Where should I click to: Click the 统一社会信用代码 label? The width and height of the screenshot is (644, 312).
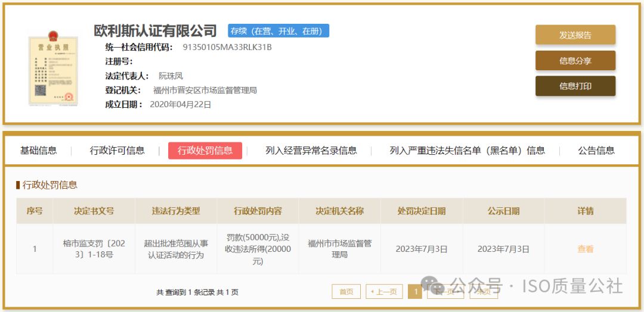[x=139, y=47]
